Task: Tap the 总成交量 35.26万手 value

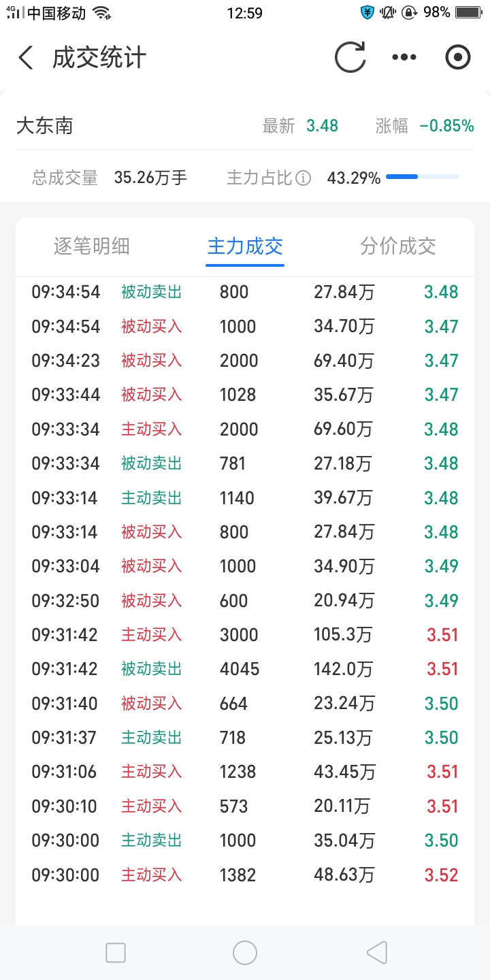Action: 150,178
